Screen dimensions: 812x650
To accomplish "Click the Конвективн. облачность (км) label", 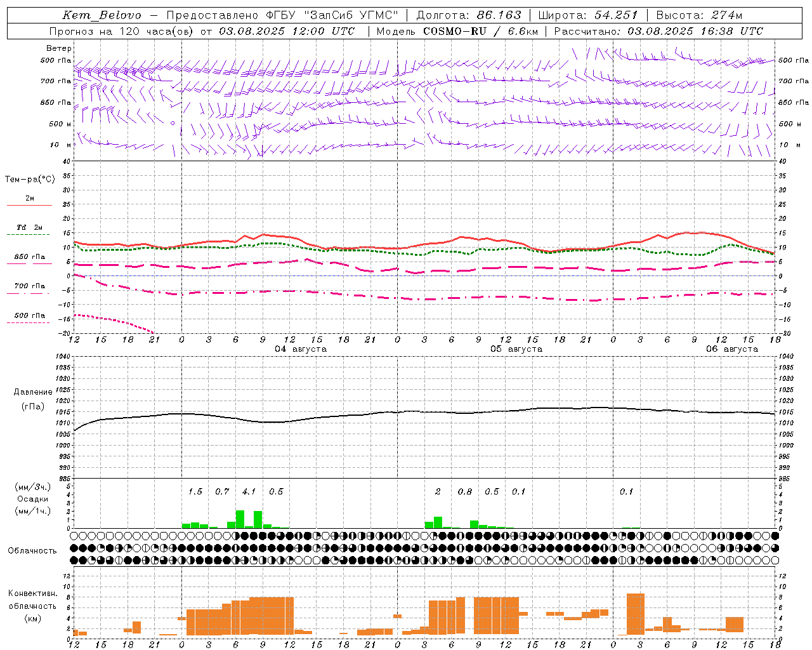I will pos(32,606).
